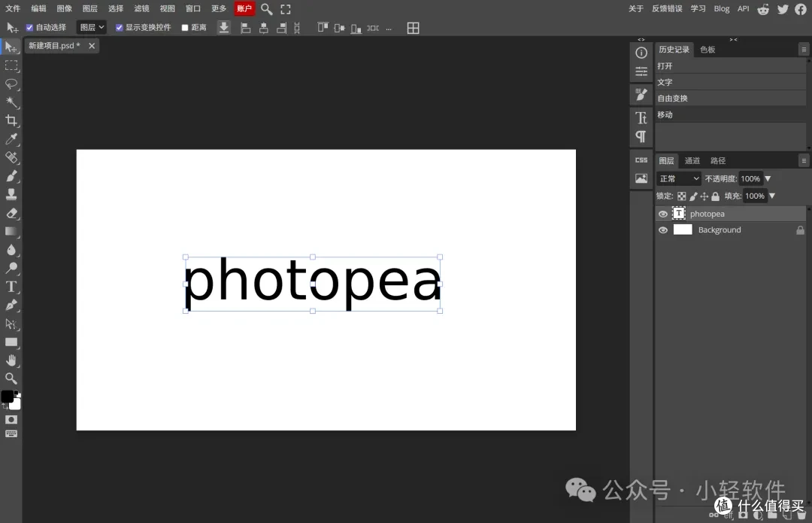This screenshot has height=523, width=812.
Task: Select the Dodge tool
Action: [11, 268]
